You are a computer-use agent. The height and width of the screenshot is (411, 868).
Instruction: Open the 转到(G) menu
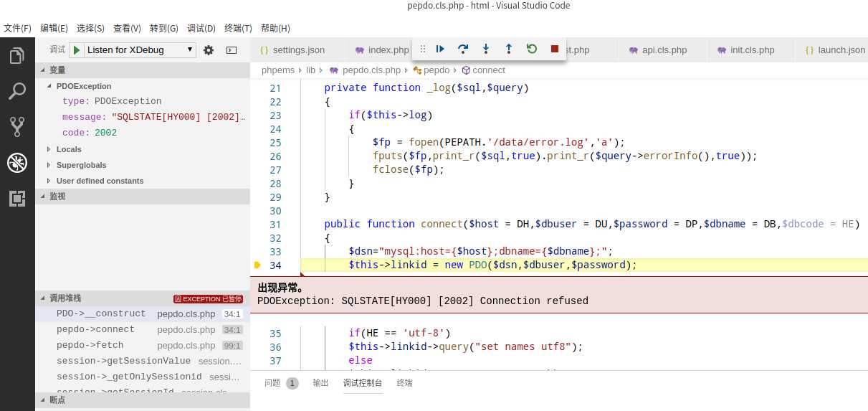pyautogui.click(x=164, y=29)
